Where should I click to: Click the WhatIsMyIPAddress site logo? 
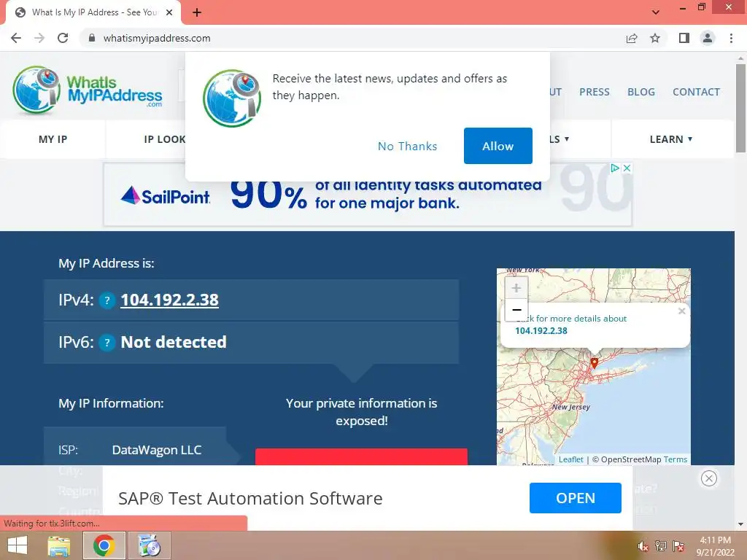(x=88, y=90)
